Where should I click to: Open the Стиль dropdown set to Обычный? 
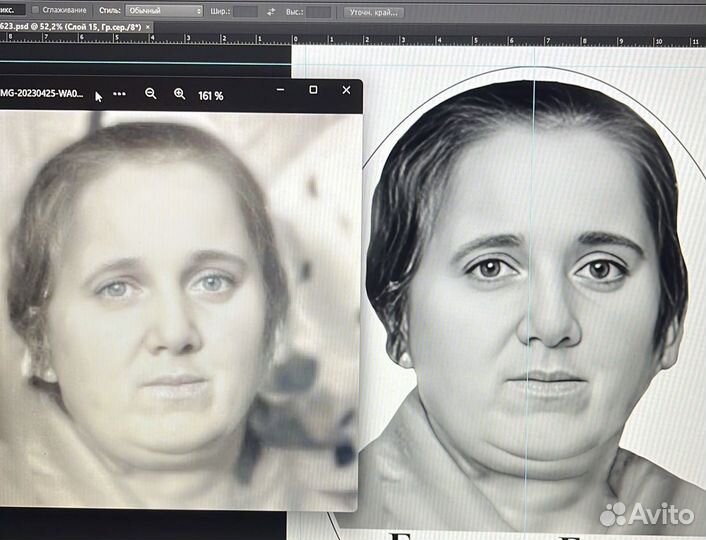(x=164, y=11)
